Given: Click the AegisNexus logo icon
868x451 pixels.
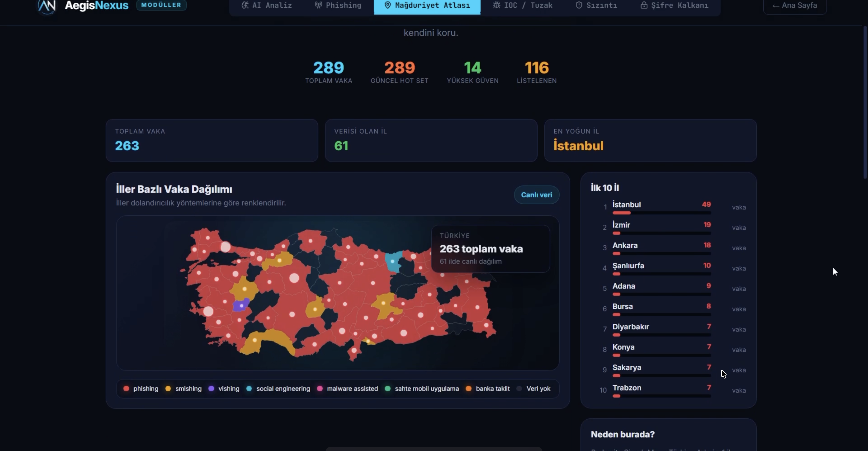Looking at the screenshot, I should pos(47,6).
